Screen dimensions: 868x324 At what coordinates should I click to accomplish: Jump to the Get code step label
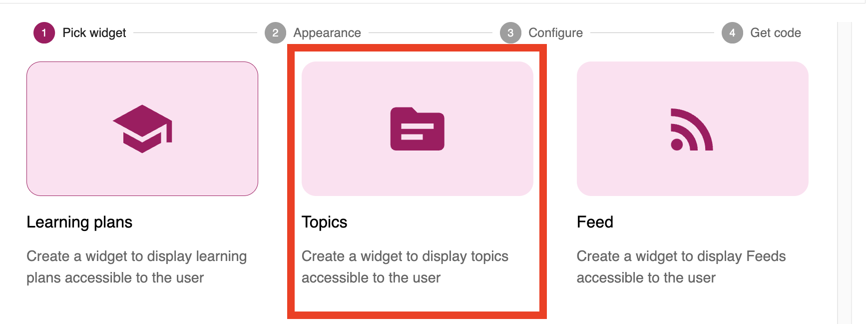pos(775,33)
